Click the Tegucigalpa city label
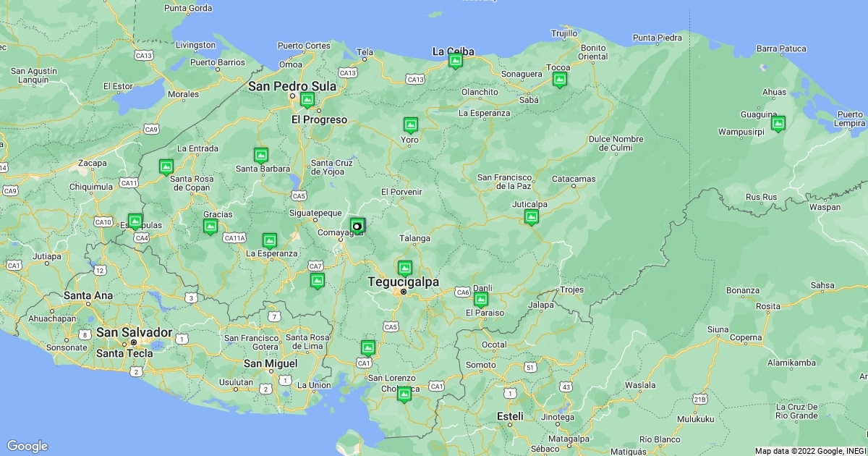Screen dimensions: 868x456 coord(404,283)
